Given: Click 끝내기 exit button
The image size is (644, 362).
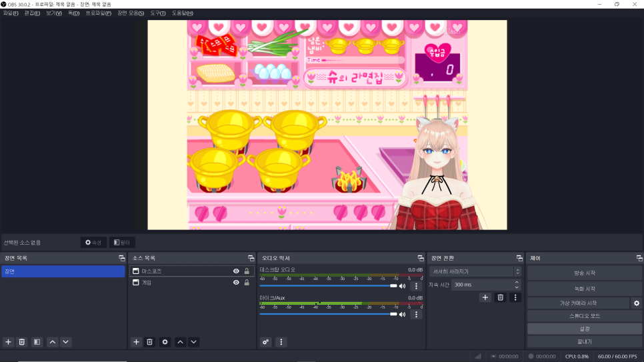Looking at the screenshot, I should click(x=585, y=341).
